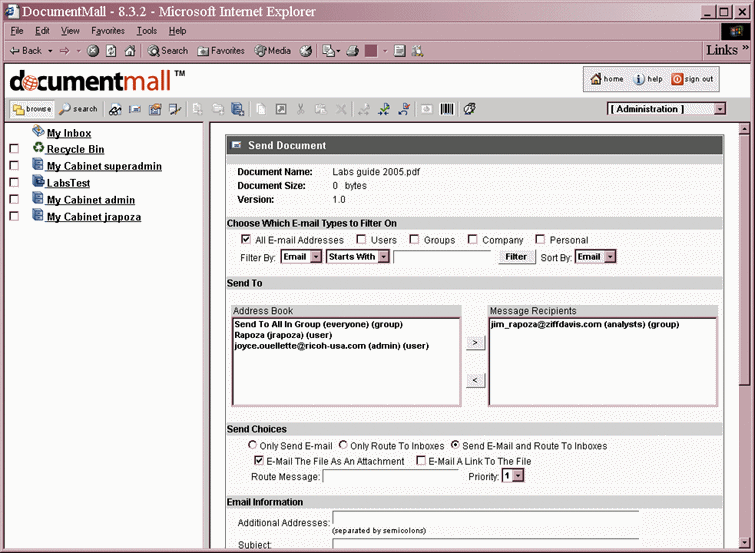Screen dimensions: 755x553
Task: Click the document properties toolbar icon
Action: pyautogui.click(x=155, y=109)
